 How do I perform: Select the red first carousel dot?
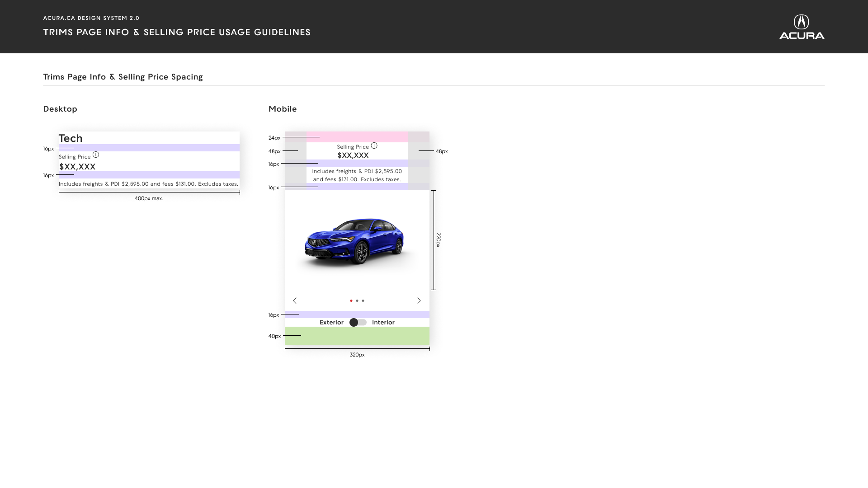(x=351, y=301)
